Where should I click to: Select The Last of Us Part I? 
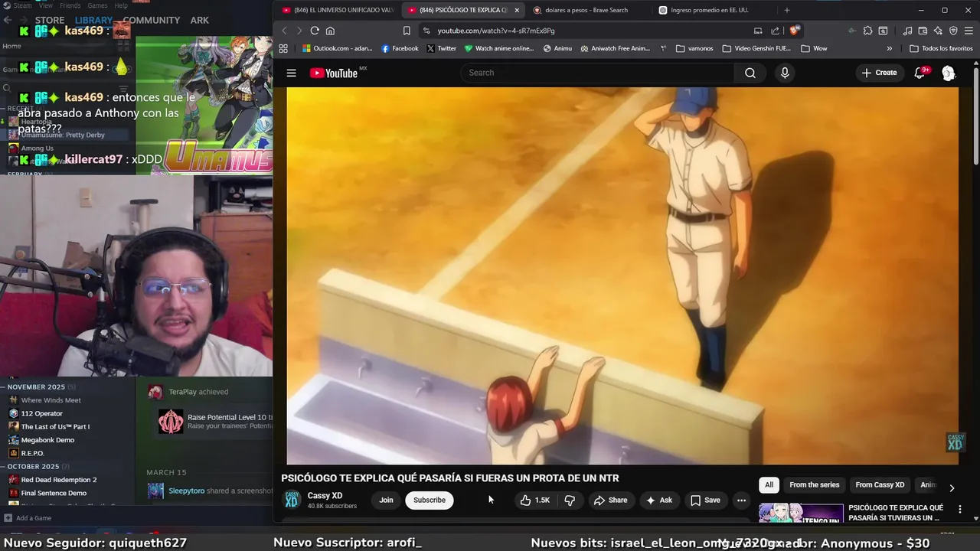pos(55,426)
